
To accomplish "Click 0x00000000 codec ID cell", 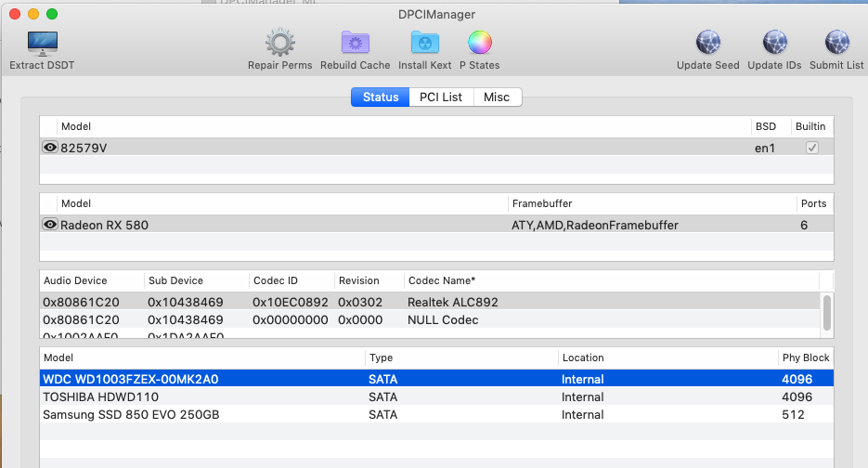I will tap(290, 319).
